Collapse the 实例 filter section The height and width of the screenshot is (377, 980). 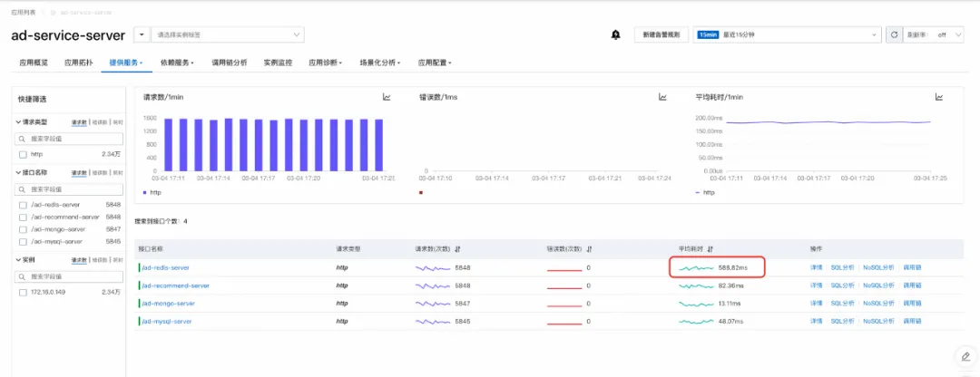click(18, 260)
